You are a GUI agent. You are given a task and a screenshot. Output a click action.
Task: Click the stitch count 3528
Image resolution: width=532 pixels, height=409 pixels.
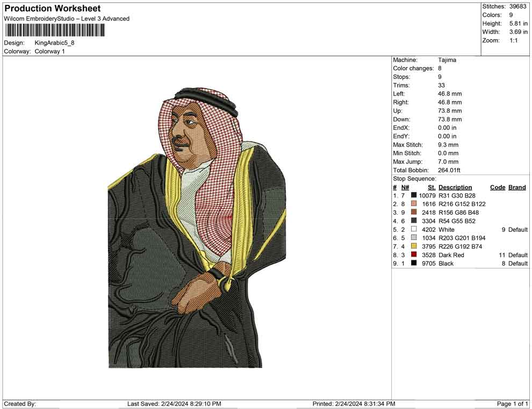click(x=428, y=255)
